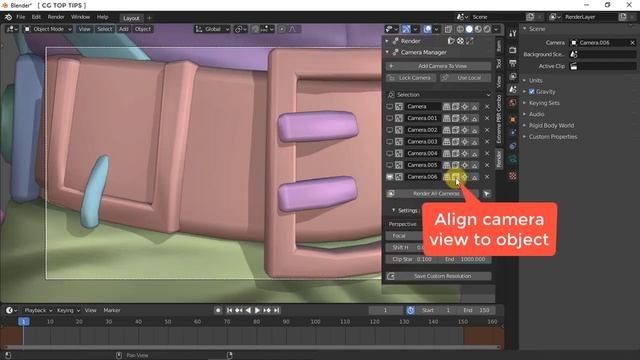This screenshot has height=360, width=640.
Task: Open the Window menu
Action: (80, 17)
